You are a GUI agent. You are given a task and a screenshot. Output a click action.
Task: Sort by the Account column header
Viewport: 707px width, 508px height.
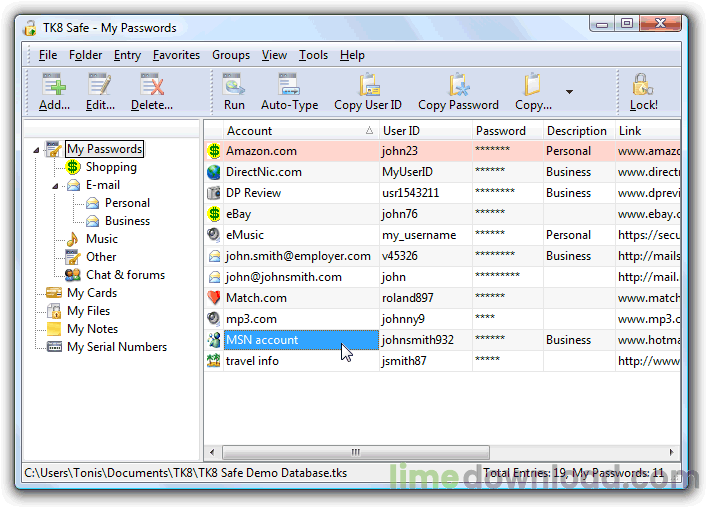click(x=301, y=131)
